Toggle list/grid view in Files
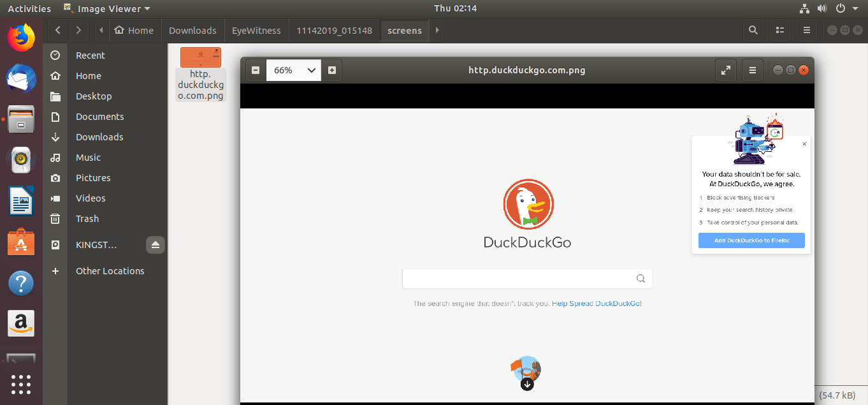This screenshot has width=868, height=405. coord(779,30)
